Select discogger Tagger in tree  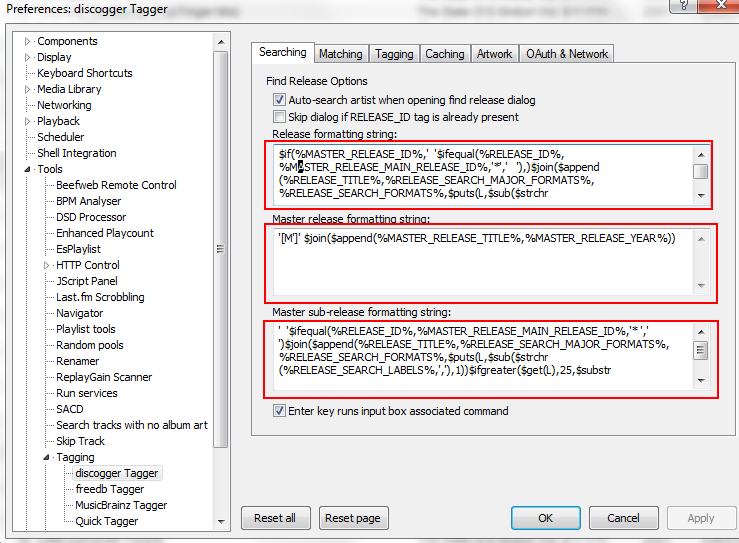pyautogui.click(x=117, y=473)
